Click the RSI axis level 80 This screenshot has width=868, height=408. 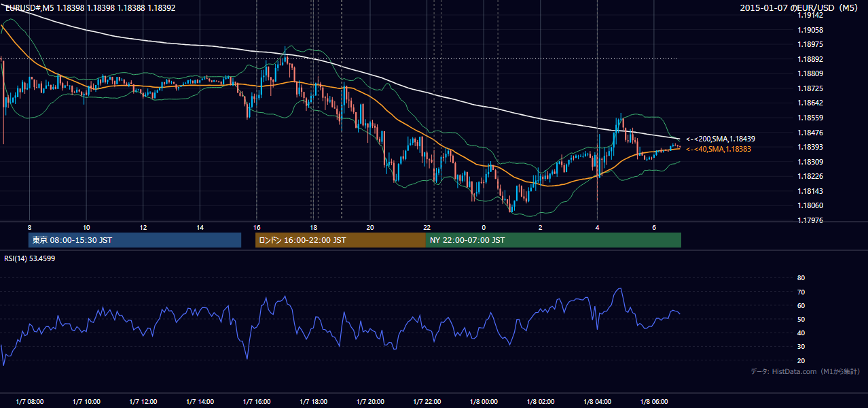801,278
